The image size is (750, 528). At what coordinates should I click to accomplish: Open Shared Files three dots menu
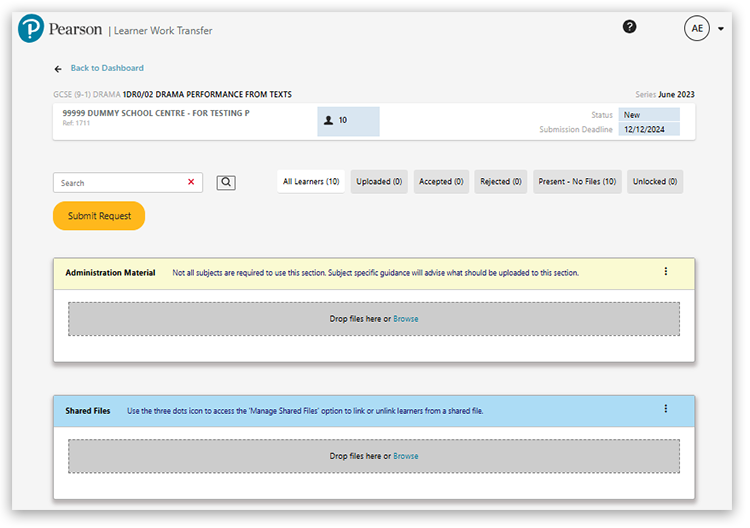666,409
